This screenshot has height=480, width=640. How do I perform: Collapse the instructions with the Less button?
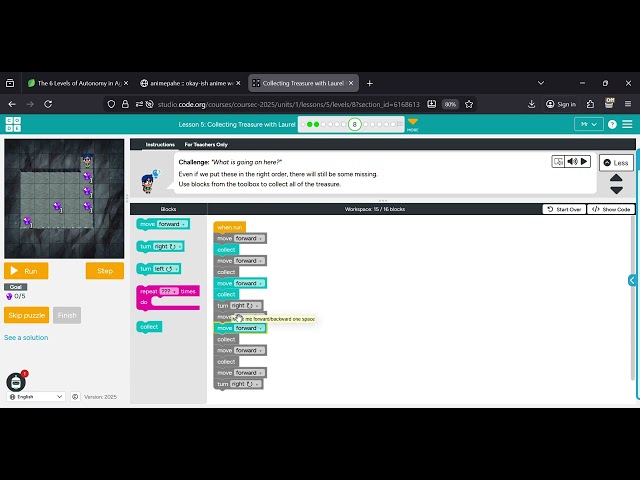pos(616,163)
